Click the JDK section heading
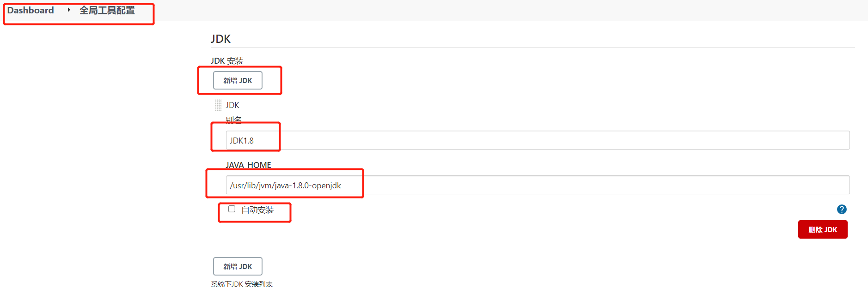Viewport: 868px width, 294px height. coord(220,39)
